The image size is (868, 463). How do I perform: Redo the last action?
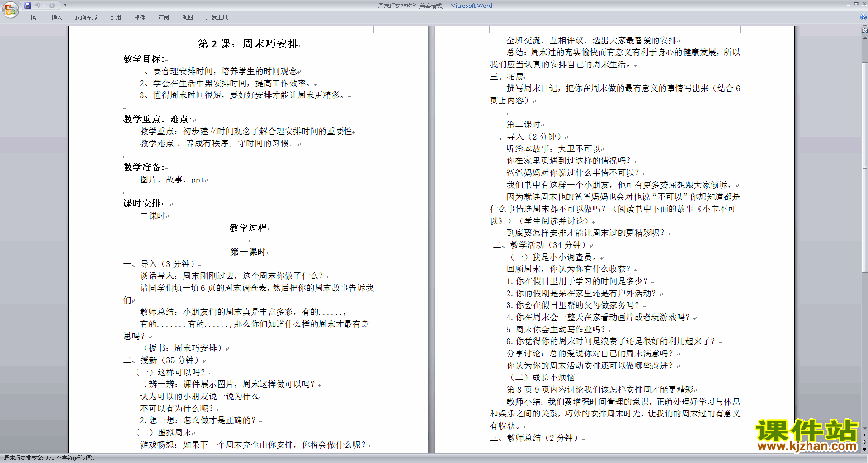52,5
